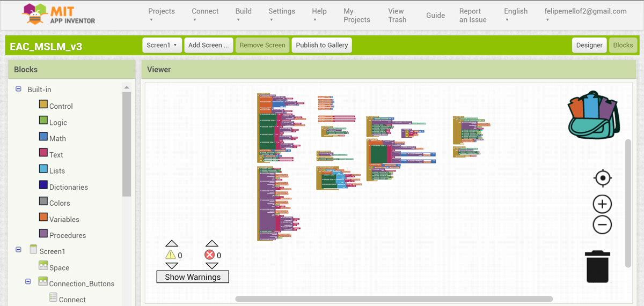Collapse the Built-in blocks tree
This screenshot has width=644, height=306.
point(18,89)
